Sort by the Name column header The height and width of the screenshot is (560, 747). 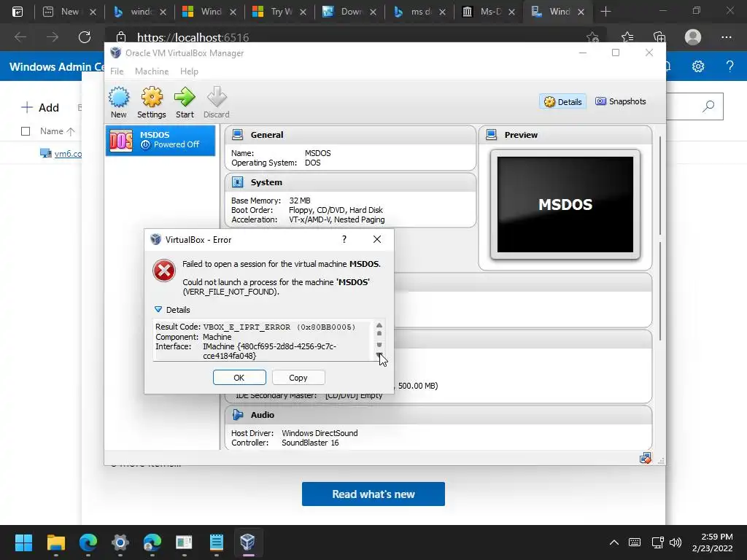point(57,131)
